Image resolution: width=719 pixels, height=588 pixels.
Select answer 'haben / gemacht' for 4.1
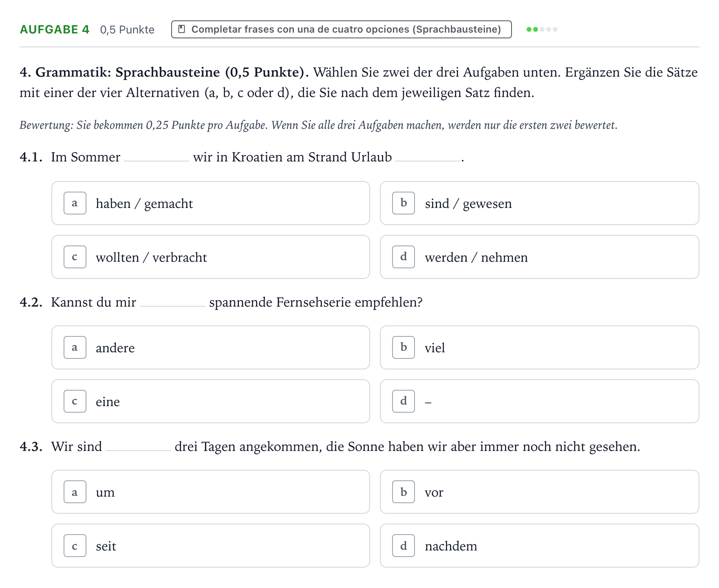click(x=211, y=203)
